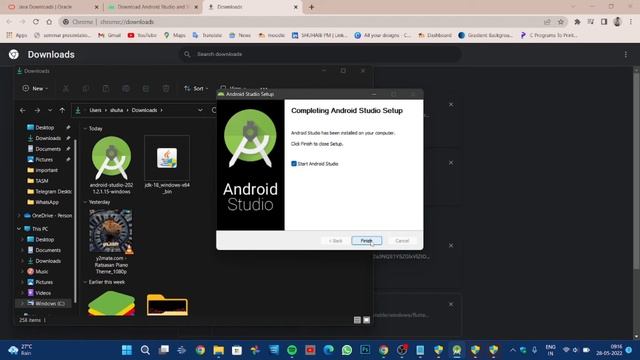Switch to Download Android Studio tab
This screenshot has height=360, width=640.
[152, 7]
